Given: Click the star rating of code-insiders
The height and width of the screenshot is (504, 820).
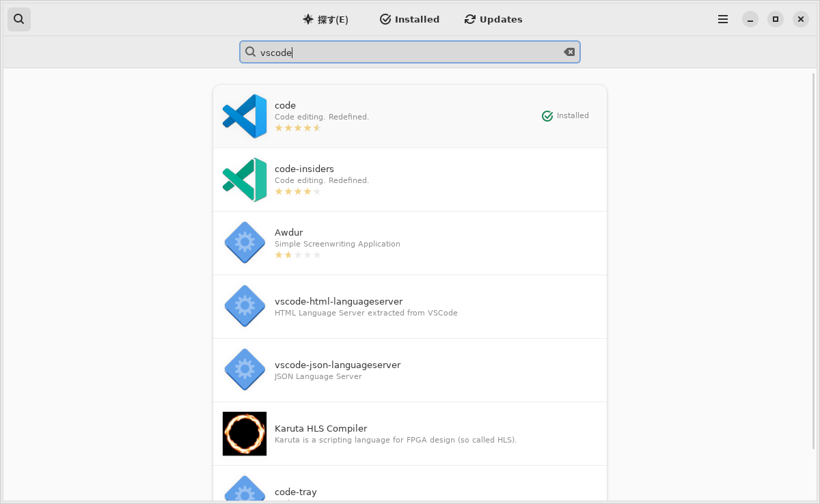Looking at the screenshot, I should tap(298, 191).
